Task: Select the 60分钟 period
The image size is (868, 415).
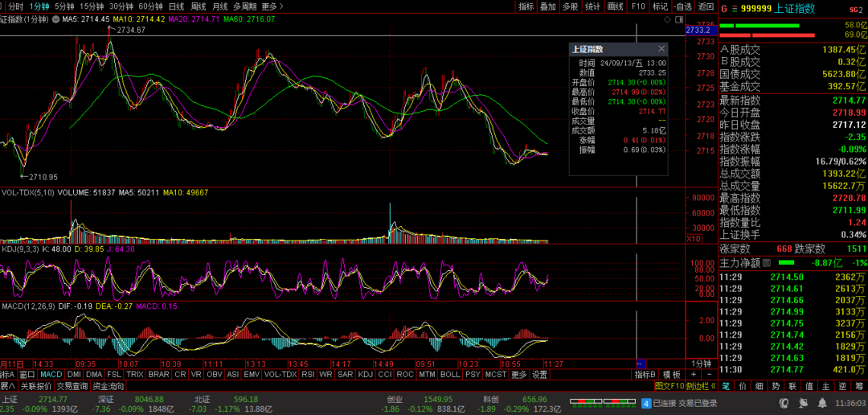Action: coord(150,6)
